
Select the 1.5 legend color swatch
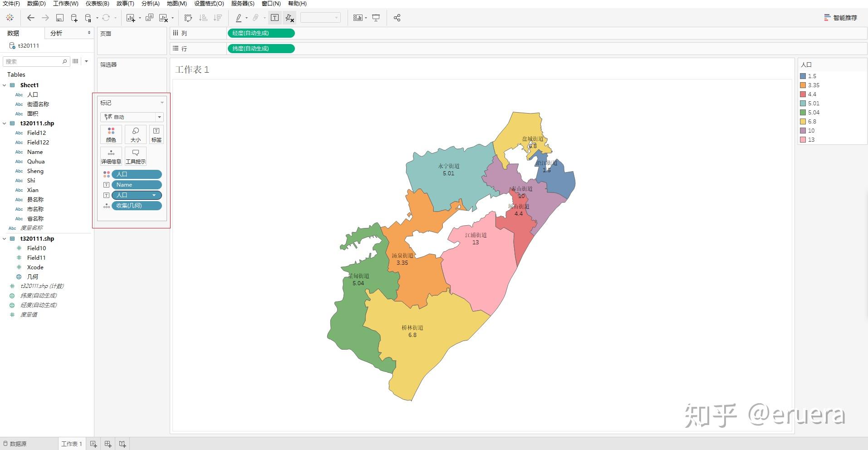[x=803, y=76]
